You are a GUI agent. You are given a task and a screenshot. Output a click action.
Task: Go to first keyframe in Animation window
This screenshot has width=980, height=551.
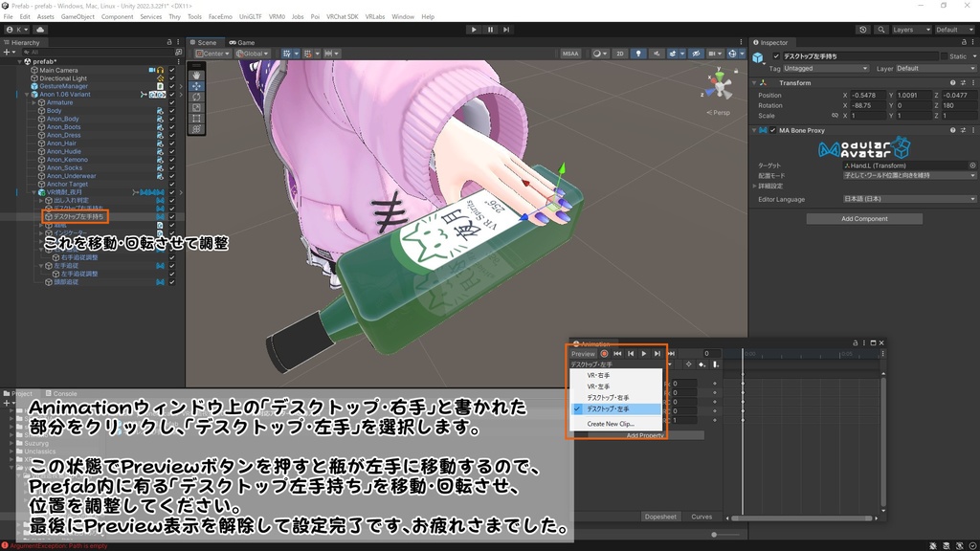[617, 354]
